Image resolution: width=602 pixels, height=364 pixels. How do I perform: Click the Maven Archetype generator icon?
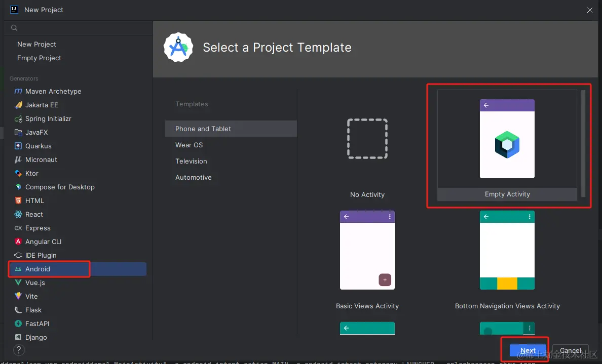pyautogui.click(x=18, y=91)
